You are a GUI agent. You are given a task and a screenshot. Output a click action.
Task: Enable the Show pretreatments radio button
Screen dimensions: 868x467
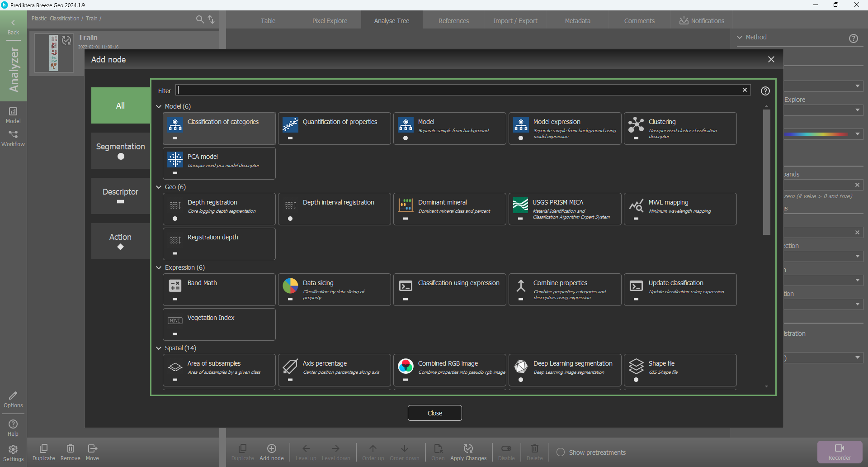(x=561, y=452)
